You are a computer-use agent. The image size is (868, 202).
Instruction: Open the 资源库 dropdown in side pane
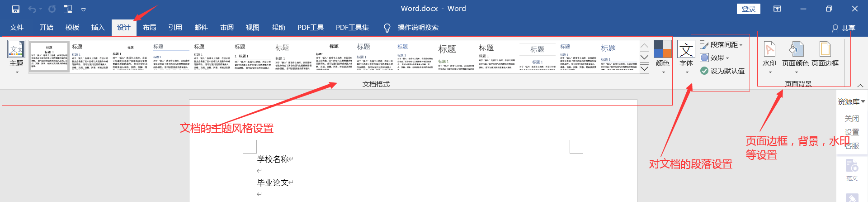[x=852, y=102]
